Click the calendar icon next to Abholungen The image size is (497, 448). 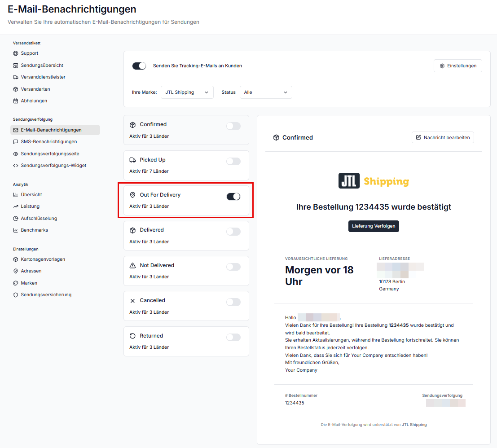[x=16, y=101]
